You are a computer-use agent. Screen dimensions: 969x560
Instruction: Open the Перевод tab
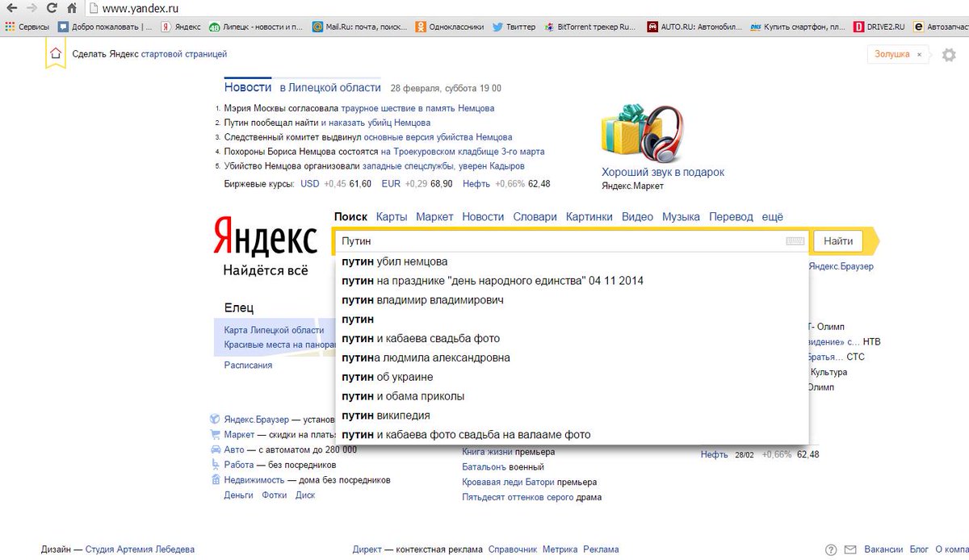click(x=731, y=217)
